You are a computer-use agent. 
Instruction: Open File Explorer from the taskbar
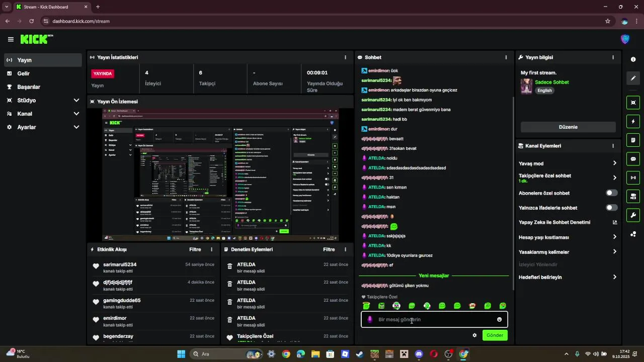(x=315, y=354)
